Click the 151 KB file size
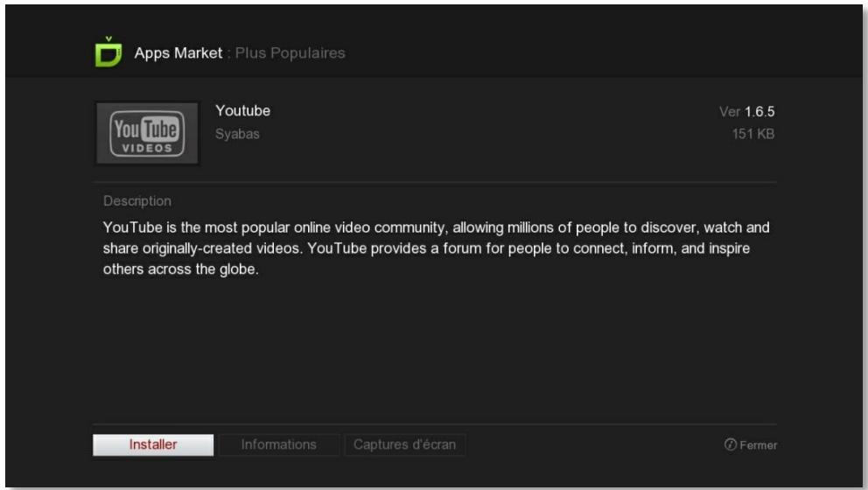 click(x=753, y=134)
